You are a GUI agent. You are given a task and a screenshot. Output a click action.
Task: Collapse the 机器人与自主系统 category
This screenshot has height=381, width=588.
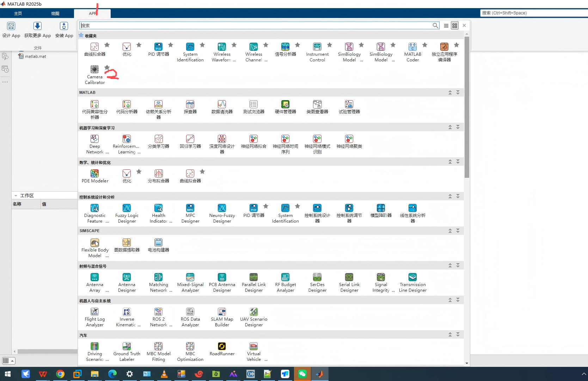point(450,300)
